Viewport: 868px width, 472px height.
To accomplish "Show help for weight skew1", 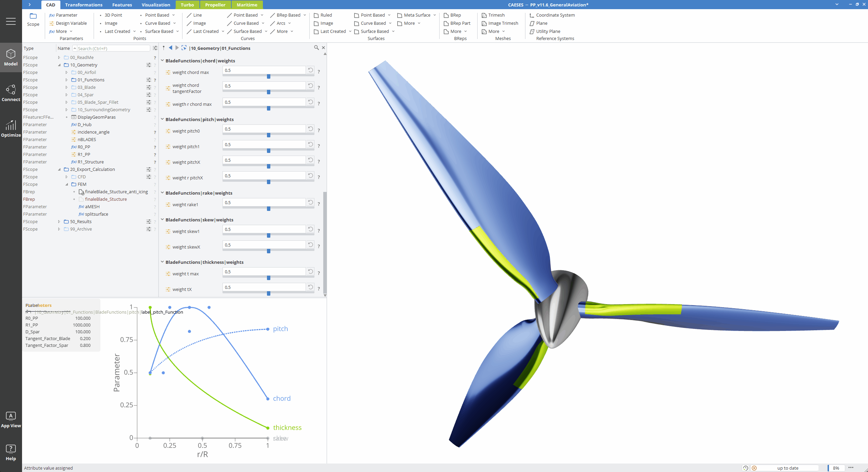I will click(319, 231).
